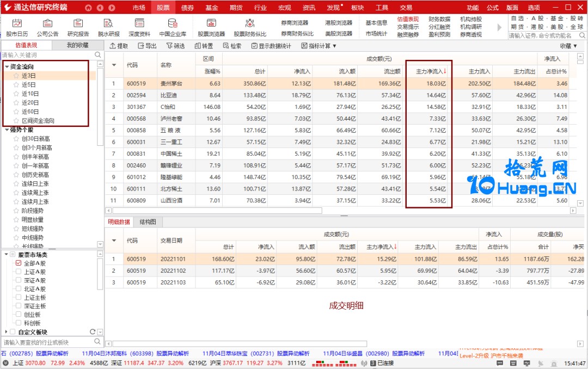Click the message bubble icon in the status bar
This screenshot has height=369, width=588.
click(500, 363)
